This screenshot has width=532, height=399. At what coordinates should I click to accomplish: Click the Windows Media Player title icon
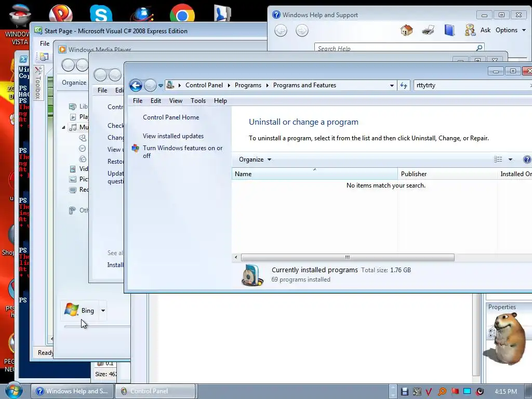(62, 49)
